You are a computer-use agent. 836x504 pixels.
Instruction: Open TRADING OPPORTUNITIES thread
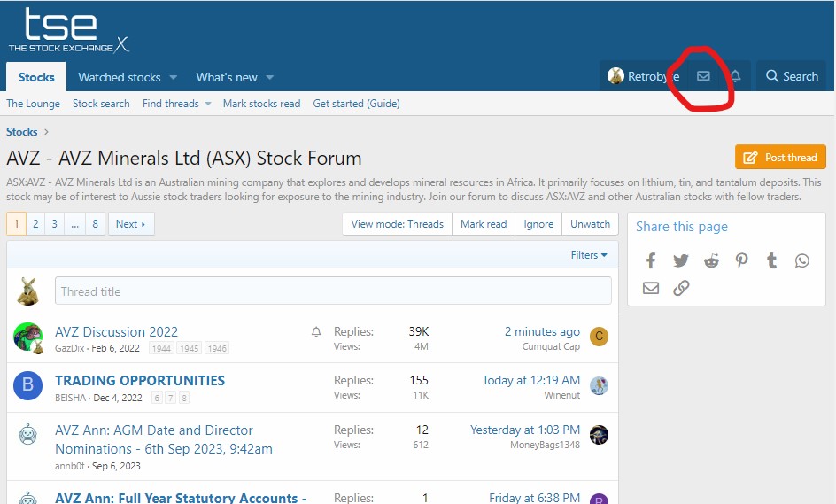click(140, 380)
